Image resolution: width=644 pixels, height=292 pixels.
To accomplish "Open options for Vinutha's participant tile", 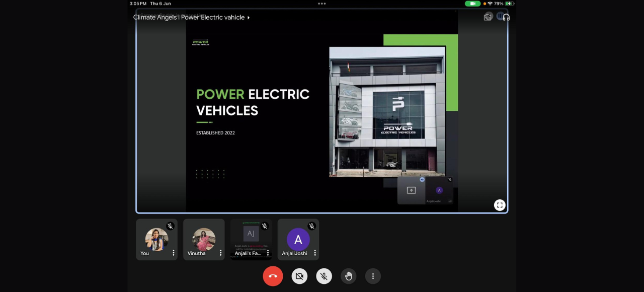I will 220,253.
